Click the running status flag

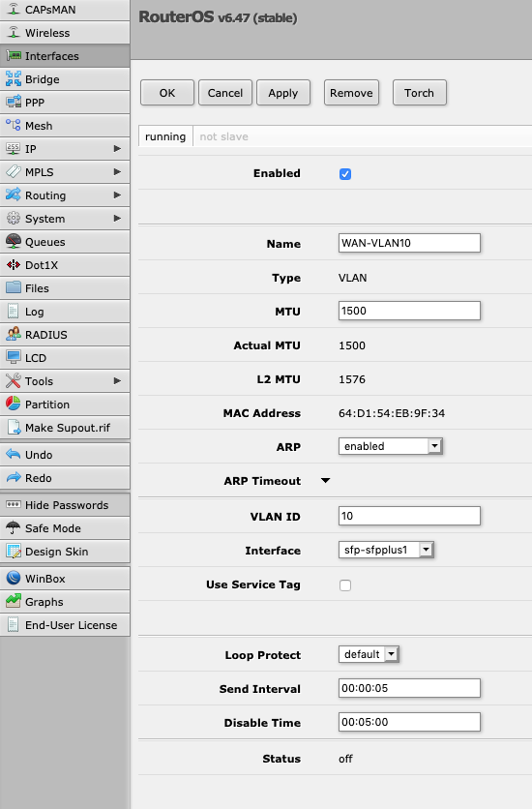165,136
